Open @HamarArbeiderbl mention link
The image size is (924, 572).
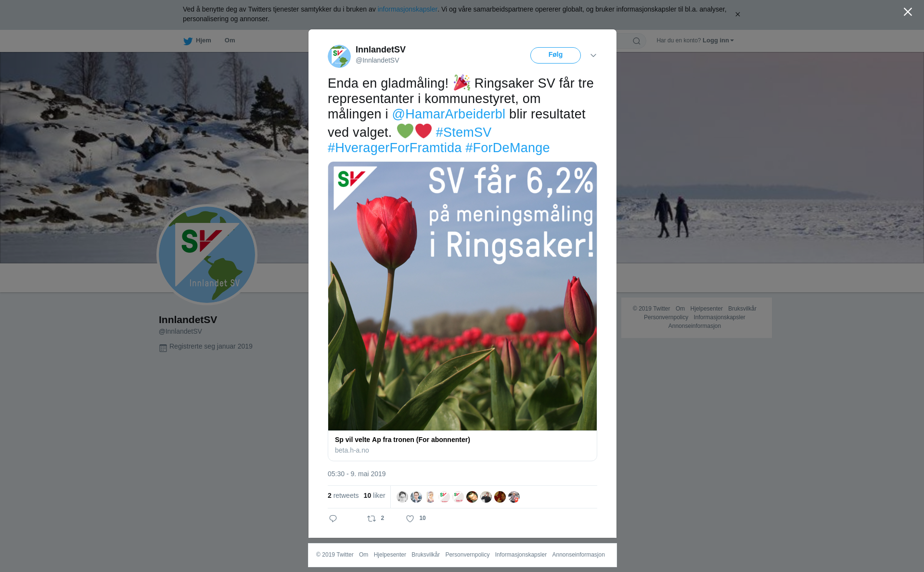tap(449, 114)
